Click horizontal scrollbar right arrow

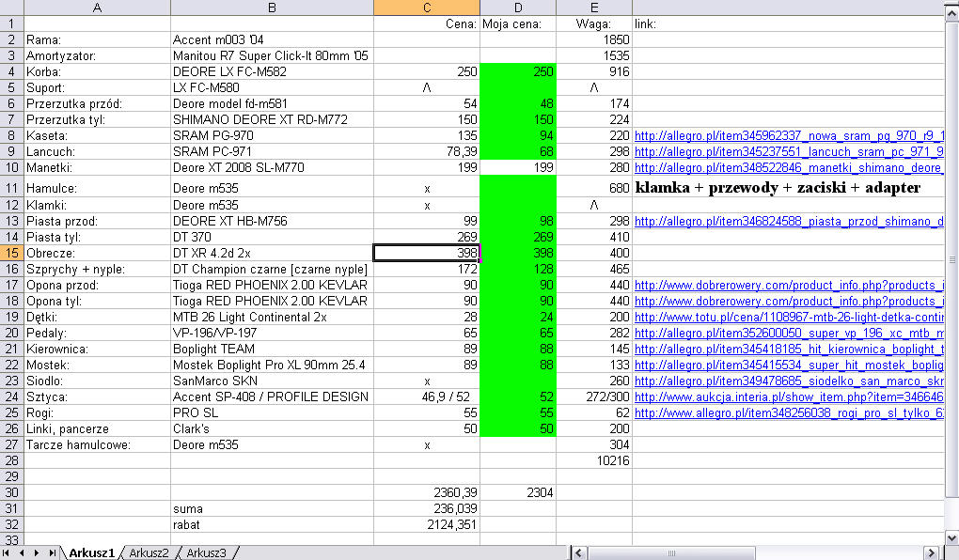click(x=932, y=552)
